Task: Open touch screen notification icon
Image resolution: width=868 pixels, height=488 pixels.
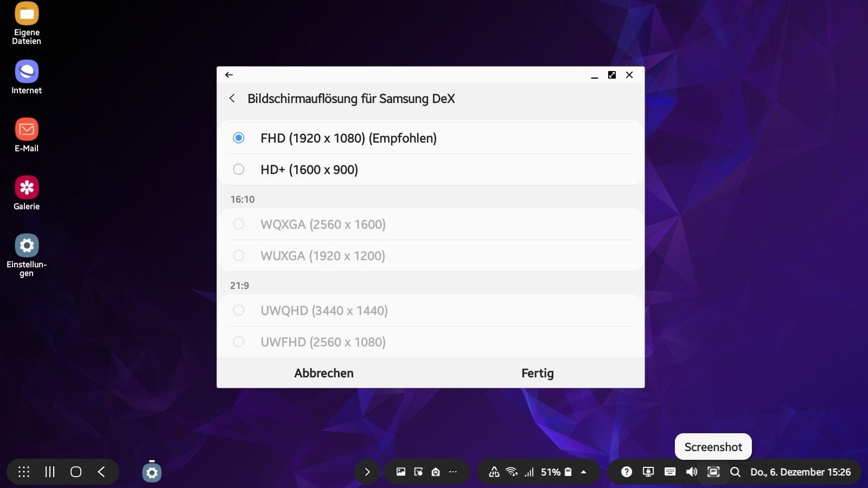Action: [x=418, y=472]
